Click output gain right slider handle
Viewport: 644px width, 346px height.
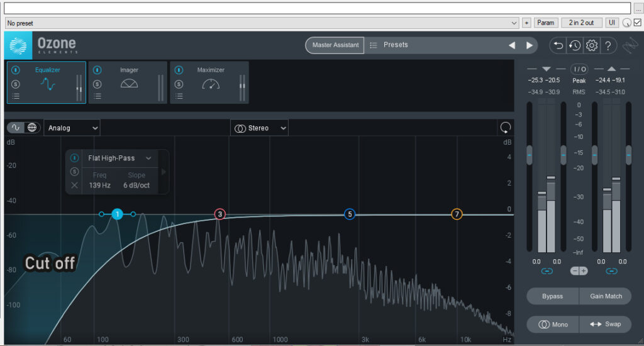point(629,155)
